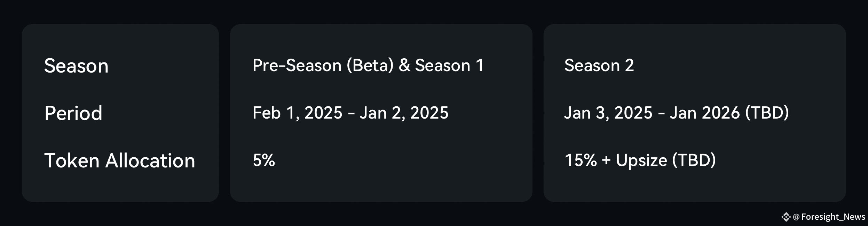The image size is (868, 226).
Task: Click the dash after "Feb 1, 2025"
Action: click(351, 114)
